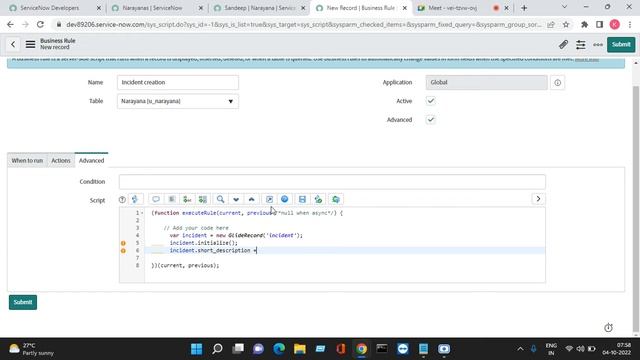Open personalize form settings icon
This screenshot has height=360, width=640.
click(580, 44)
